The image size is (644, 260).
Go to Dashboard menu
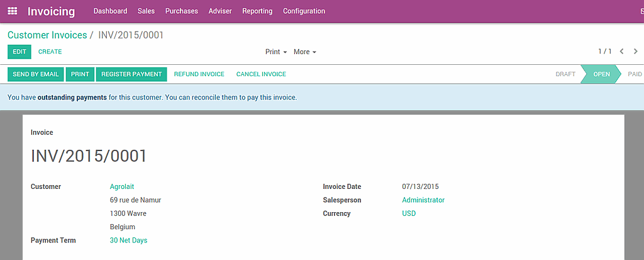[110, 11]
